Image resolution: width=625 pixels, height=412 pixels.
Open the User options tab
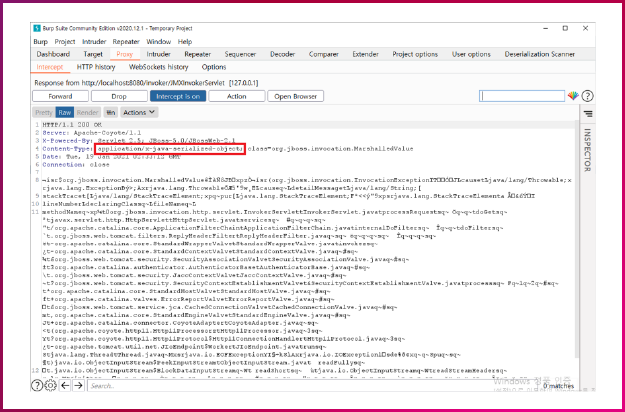pyautogui.click(x=471, y=54)
